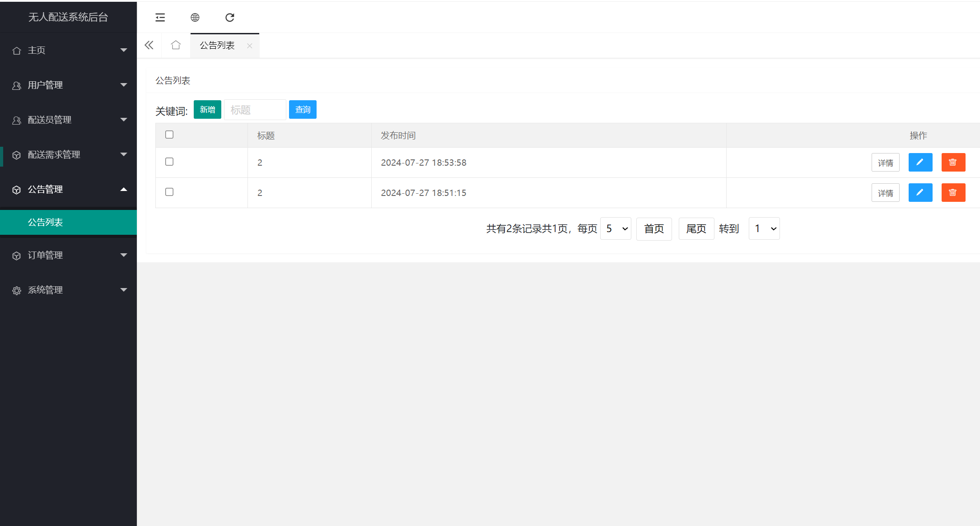Click the double-arrow collapse icon near the tab bar

pos(149,45)
